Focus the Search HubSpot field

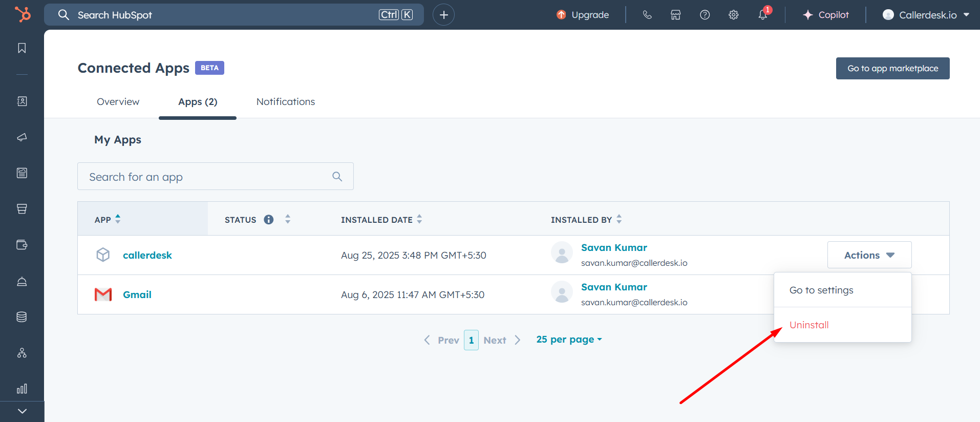tap(234, 15)
